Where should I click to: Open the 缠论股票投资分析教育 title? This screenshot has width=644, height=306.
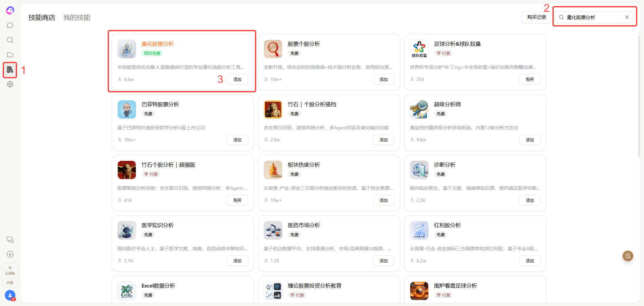(x=315, y=286)
